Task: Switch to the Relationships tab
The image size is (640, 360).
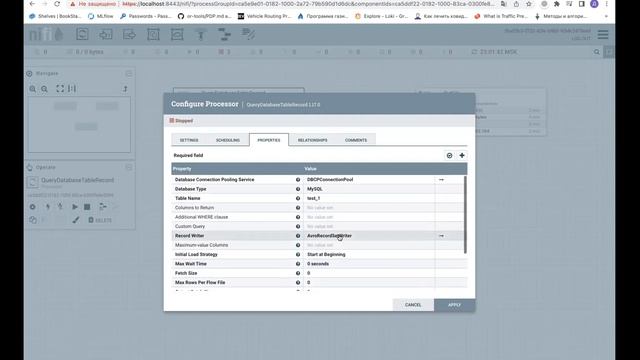Action: (x=313, y=140)
